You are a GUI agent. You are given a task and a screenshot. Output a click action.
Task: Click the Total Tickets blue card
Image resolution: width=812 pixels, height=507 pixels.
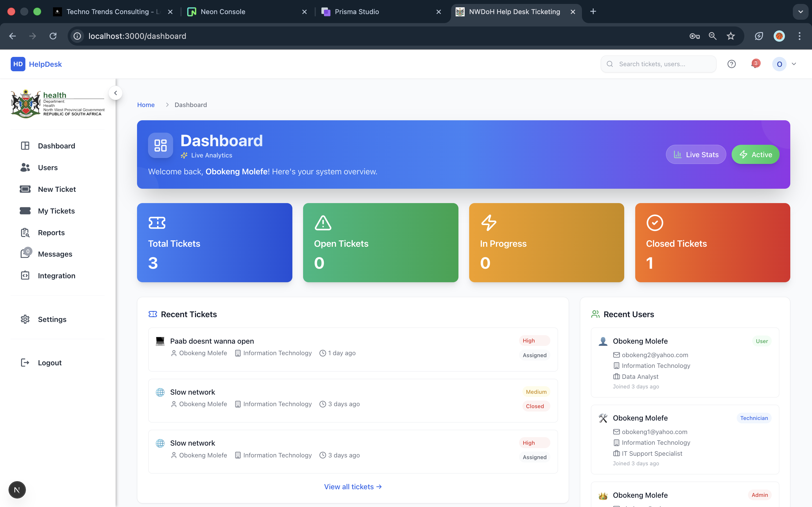(214, 243)
